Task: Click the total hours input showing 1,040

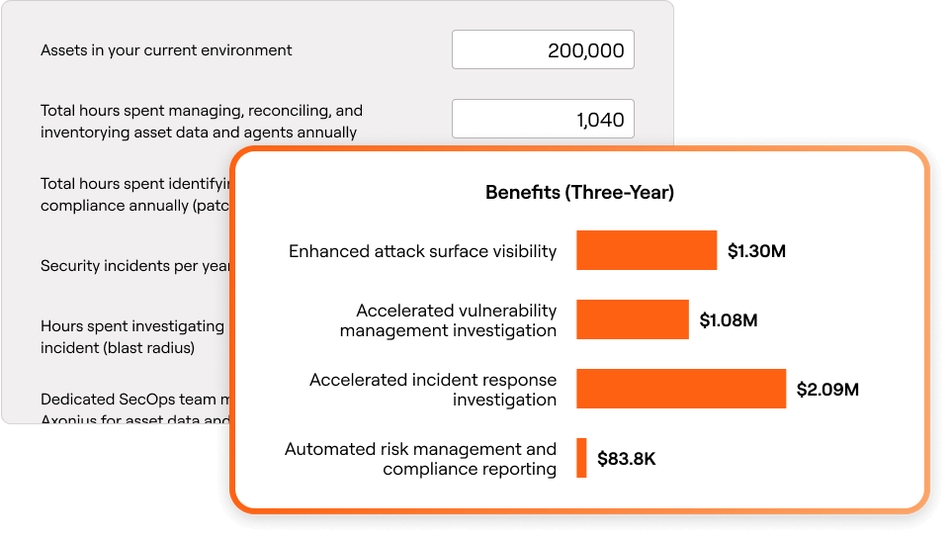Action: click(x=543, y=119)
